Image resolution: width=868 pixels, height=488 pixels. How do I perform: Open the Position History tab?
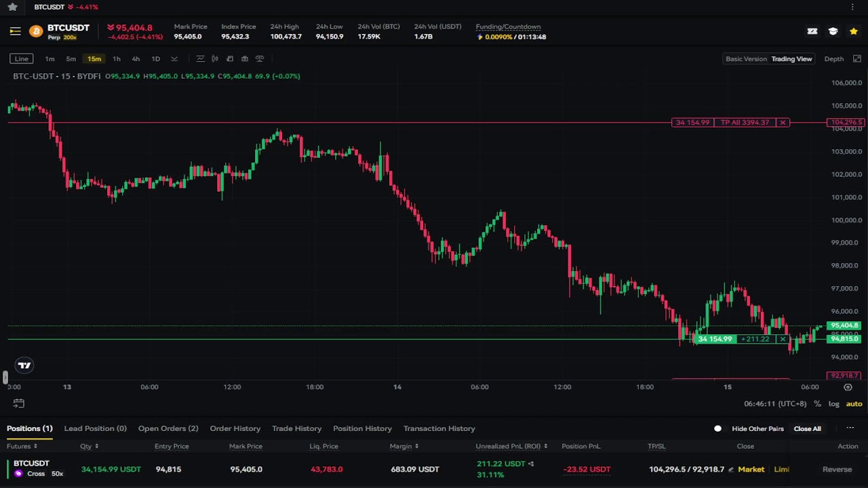point(362,428)
